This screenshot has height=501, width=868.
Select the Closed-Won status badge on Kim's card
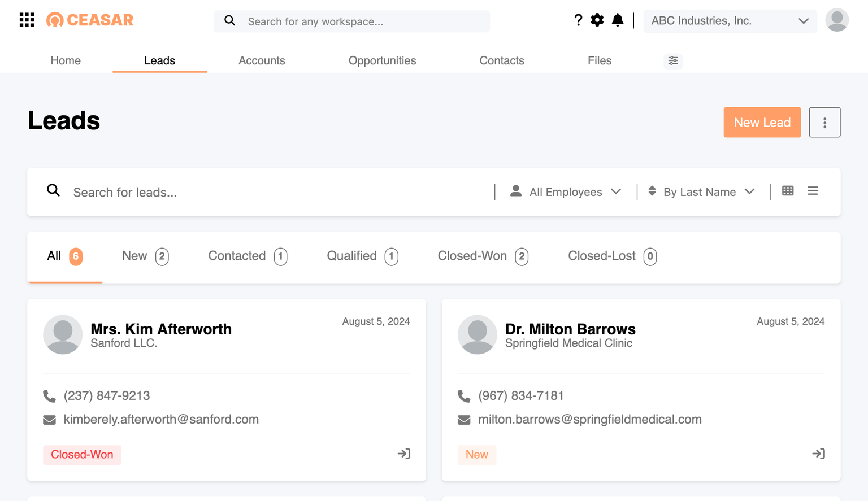(82, 454)
